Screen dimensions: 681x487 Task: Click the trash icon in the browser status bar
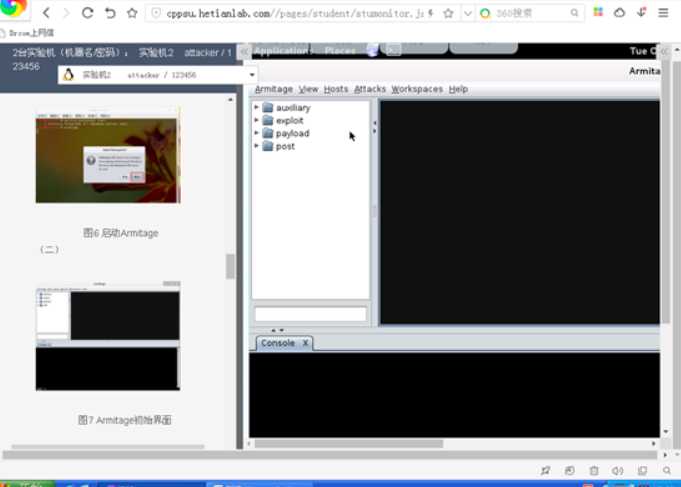click(594, 470)
